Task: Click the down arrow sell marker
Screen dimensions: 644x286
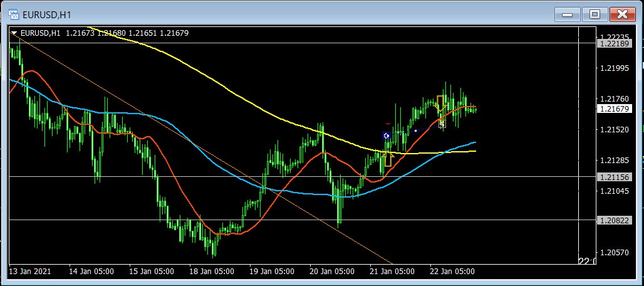Action: (x=441, y=104)
